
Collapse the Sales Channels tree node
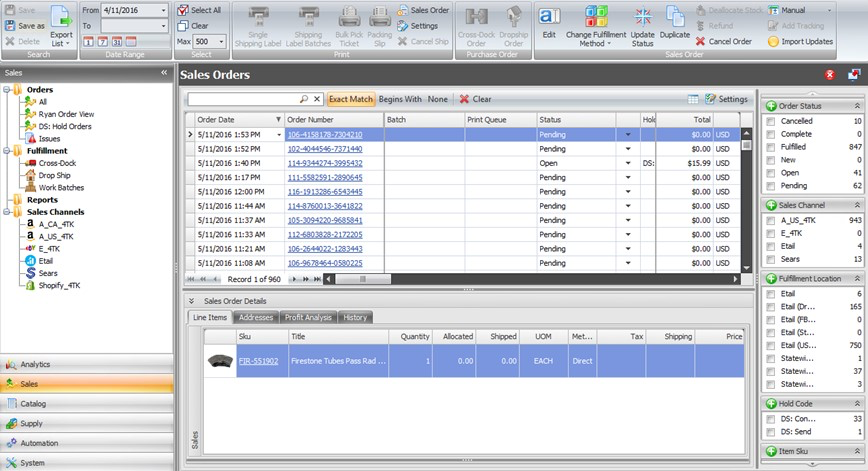click(7, 212)
